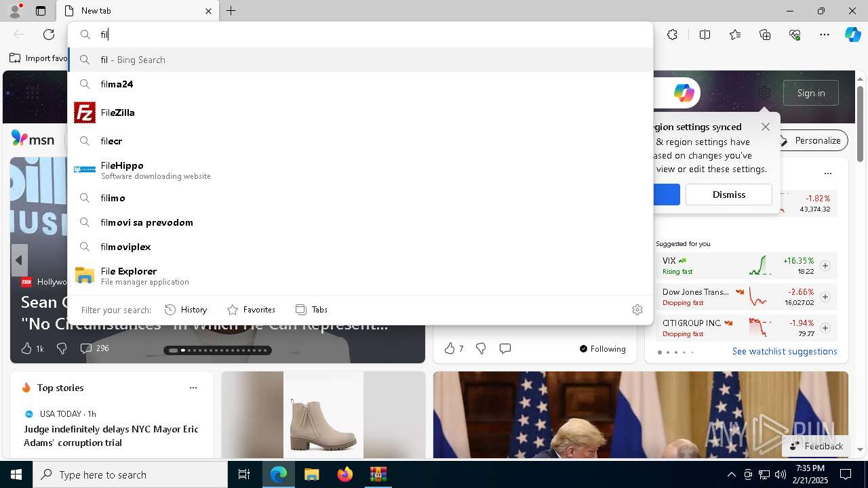Open Top stories more options
Screen dimensions: 868x488
(x=193, y=388)
